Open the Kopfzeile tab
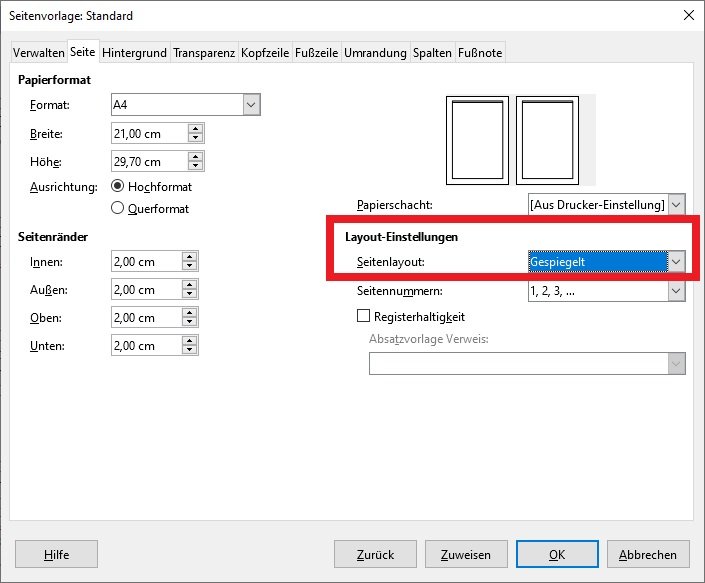705x583 pixels. [265, 52]
